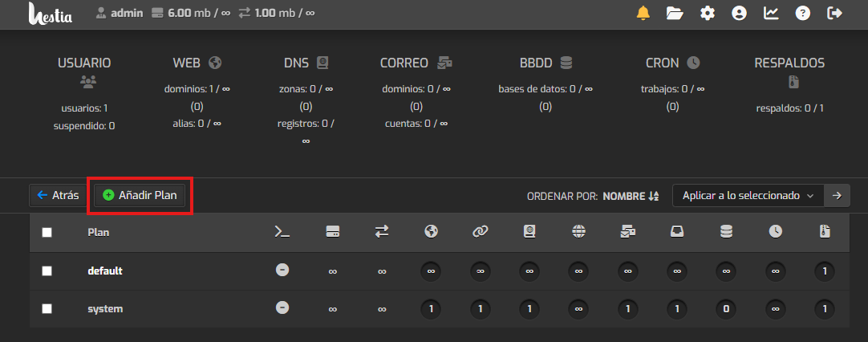Click the logout icon
Image resolution: width=868 pixels, height=342 pixels.
click(x=834, y=13)
